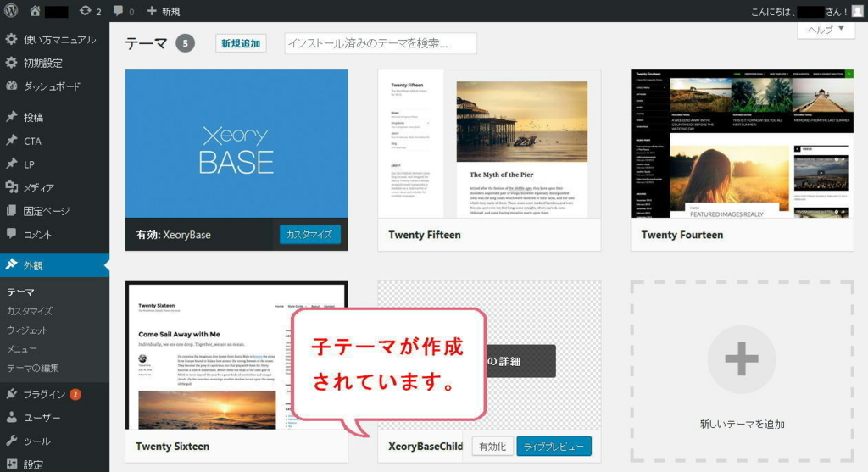
Task: Open テーマの編集 submenu item
Action: [x=33, y=368]
